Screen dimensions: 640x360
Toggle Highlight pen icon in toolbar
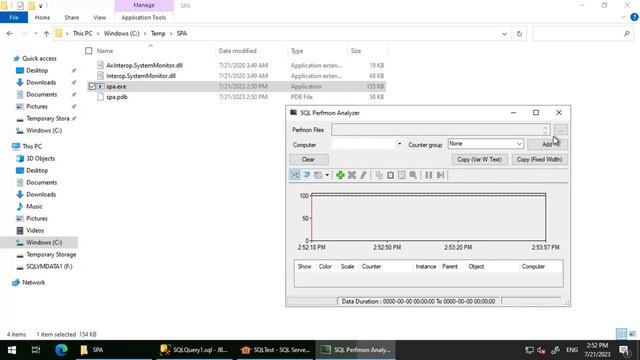363,175
